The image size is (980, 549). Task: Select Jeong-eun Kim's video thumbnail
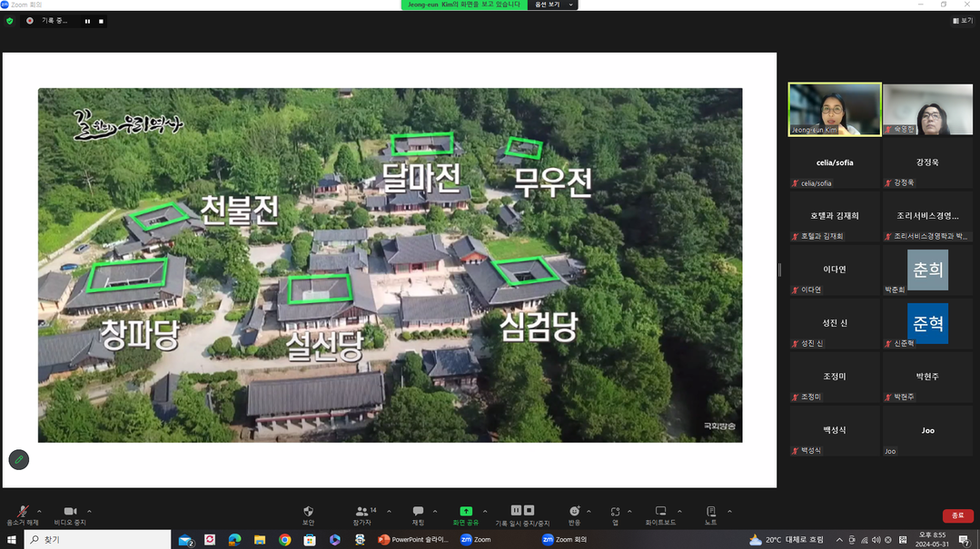point(834,109)
